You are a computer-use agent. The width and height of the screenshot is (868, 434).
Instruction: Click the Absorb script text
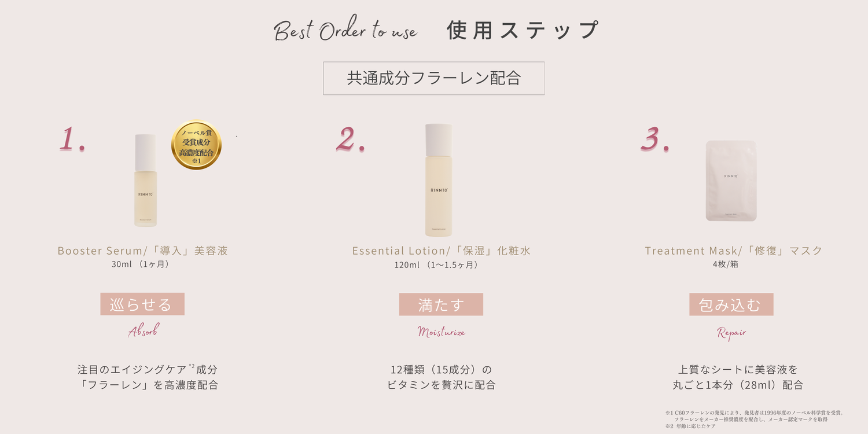point(143,331)
